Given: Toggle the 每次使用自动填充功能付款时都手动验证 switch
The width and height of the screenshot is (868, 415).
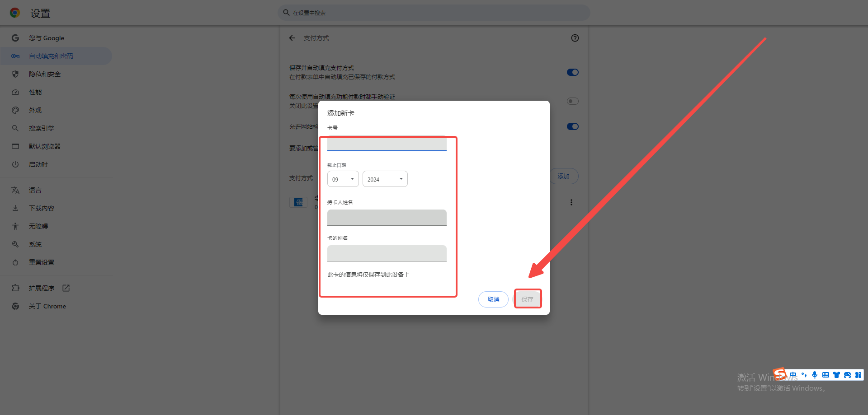Looking at the screenshot, I should pos(573,101).
